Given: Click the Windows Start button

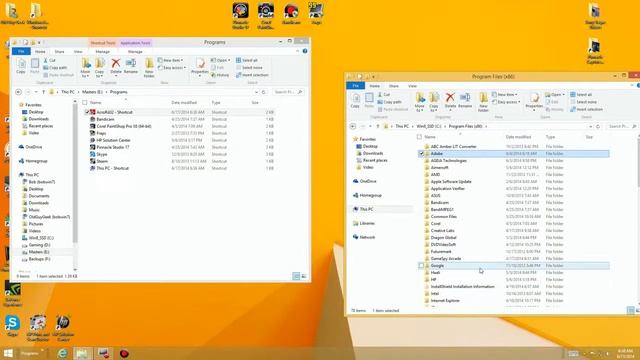Looking at the screenshot, I should (8, 353).
